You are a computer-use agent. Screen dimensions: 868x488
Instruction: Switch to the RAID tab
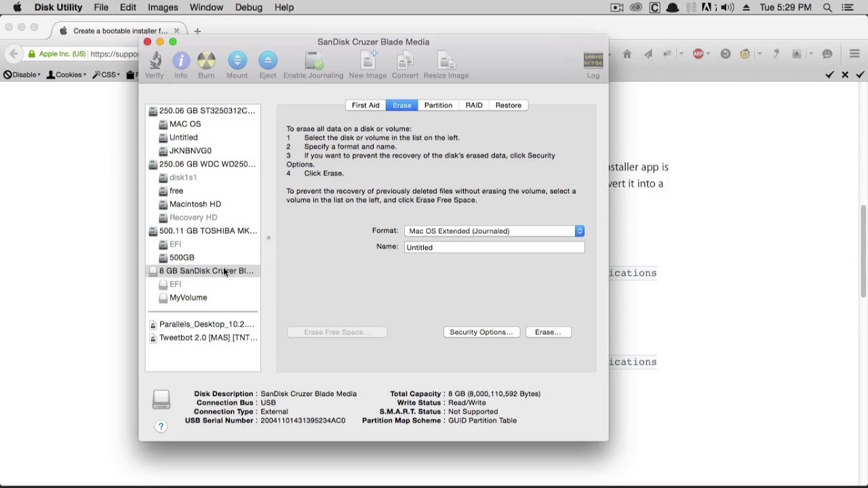[474, 105]
